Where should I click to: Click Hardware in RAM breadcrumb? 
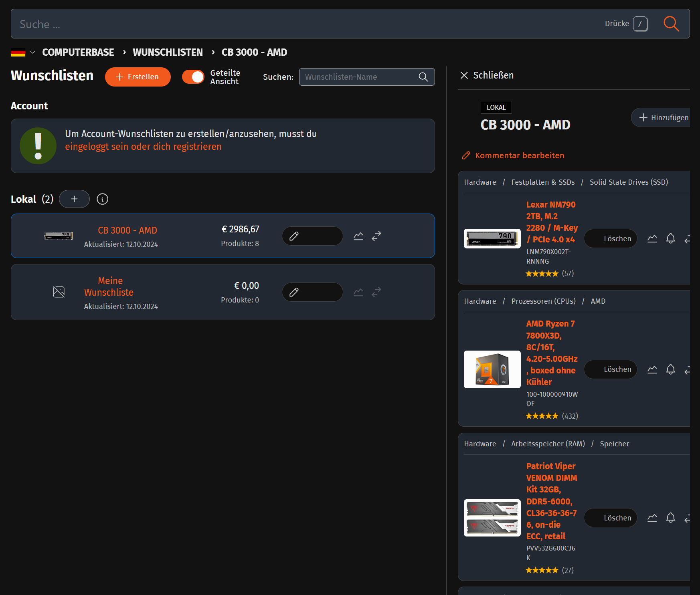click(480, 444)
